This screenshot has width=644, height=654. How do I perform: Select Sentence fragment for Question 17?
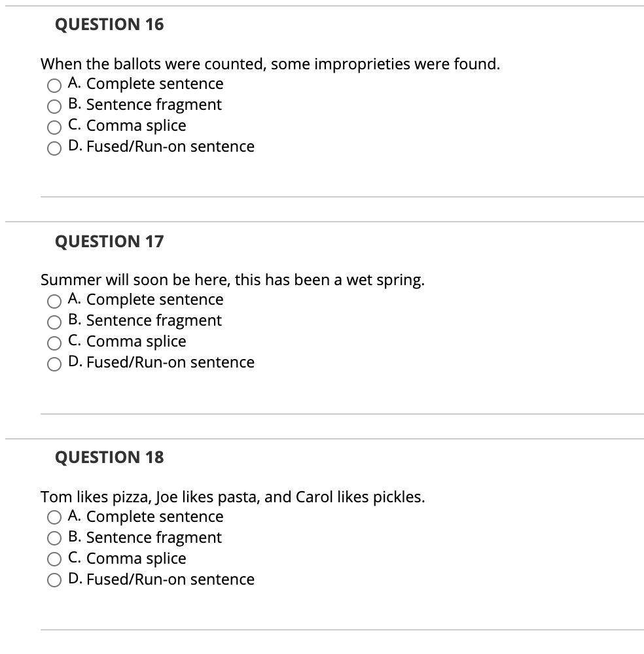(x=54, y=322)
